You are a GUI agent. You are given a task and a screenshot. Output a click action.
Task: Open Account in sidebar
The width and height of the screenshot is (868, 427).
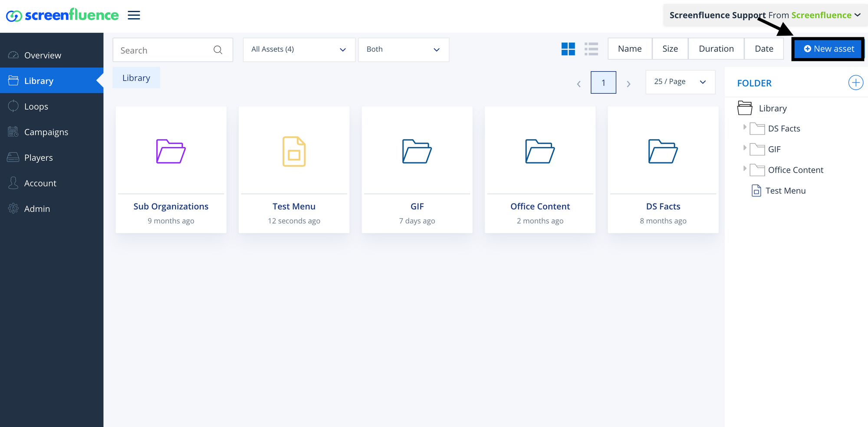(x=52, y=183)
